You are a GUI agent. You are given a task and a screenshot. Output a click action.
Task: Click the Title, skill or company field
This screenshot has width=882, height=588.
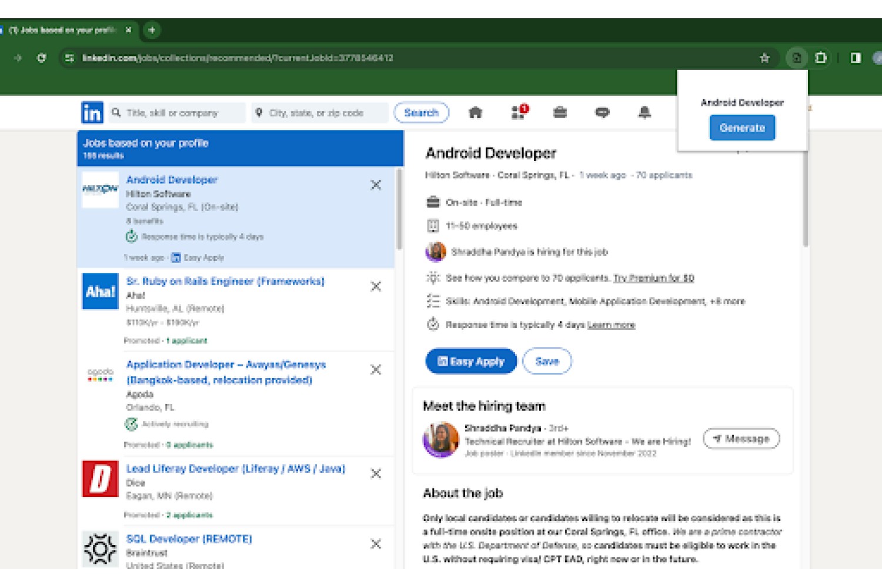coord(177,112)
